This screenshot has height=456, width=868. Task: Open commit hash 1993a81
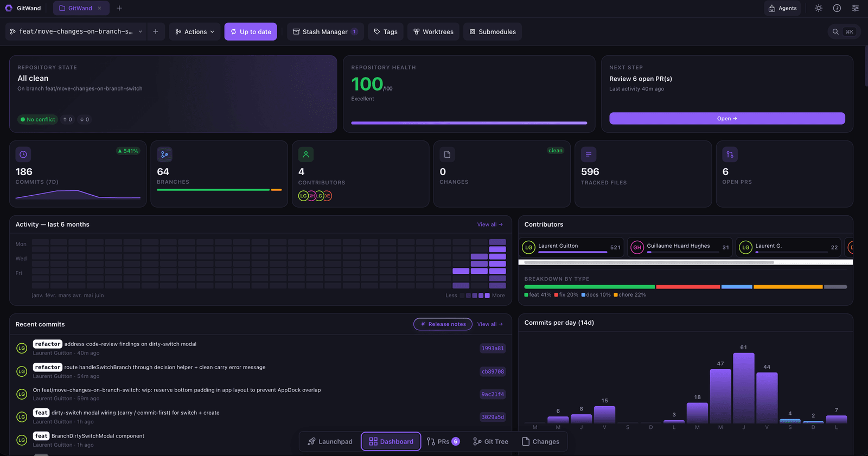[x=493, y=349]
